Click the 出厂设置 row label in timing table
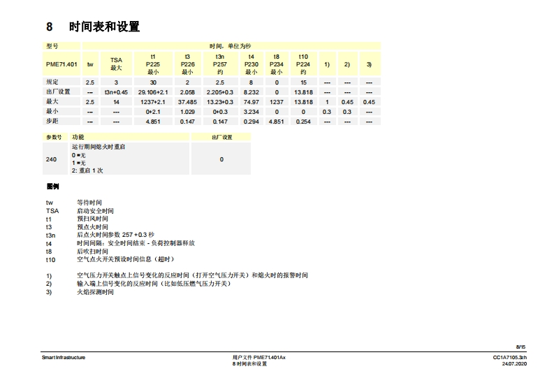Viewport: 554px width, 392px height. [58, 92]
